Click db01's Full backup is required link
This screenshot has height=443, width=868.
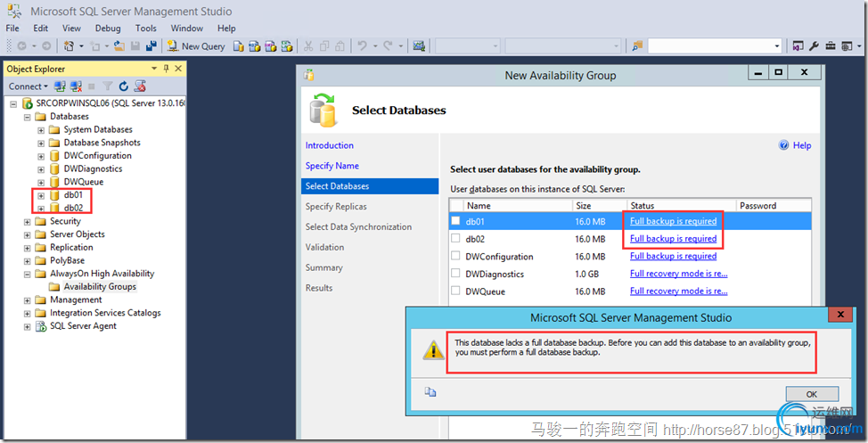pos(673,221)
